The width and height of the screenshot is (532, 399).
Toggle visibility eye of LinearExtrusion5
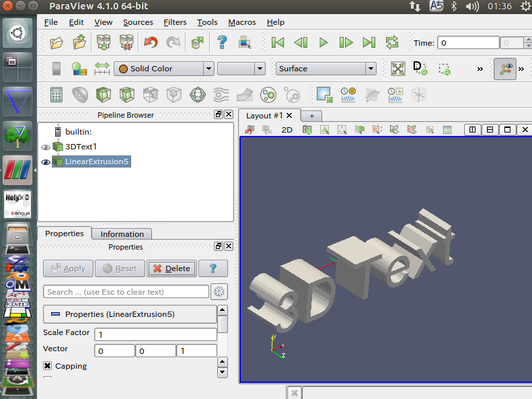pyautogui.click(x=46, y=162)
